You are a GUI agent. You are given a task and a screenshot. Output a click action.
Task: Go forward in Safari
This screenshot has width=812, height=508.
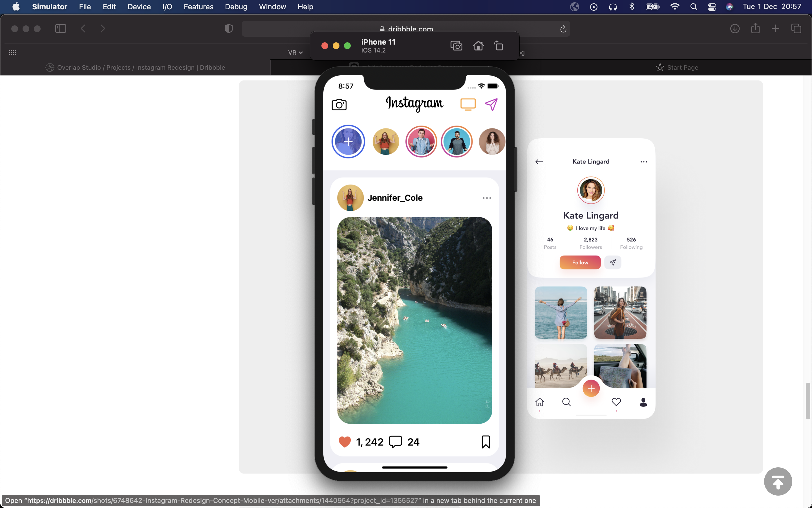click(x=103, y=29)
